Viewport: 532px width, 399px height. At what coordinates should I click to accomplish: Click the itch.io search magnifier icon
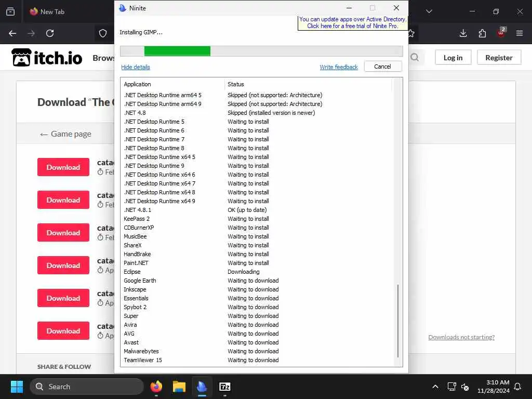coord(415,57)
